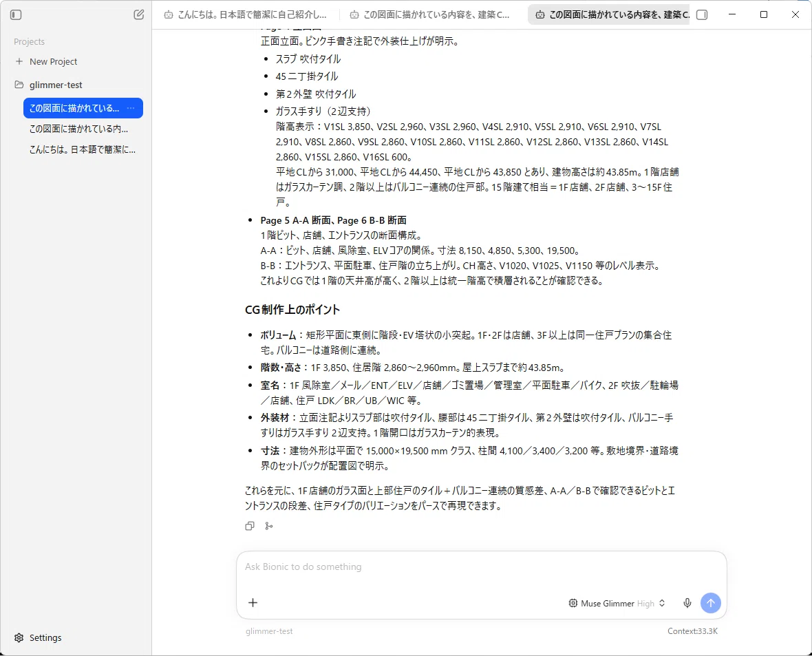Toggle the right side panel icon
This screenshot has width=812, height=656.
pos(702,14)
